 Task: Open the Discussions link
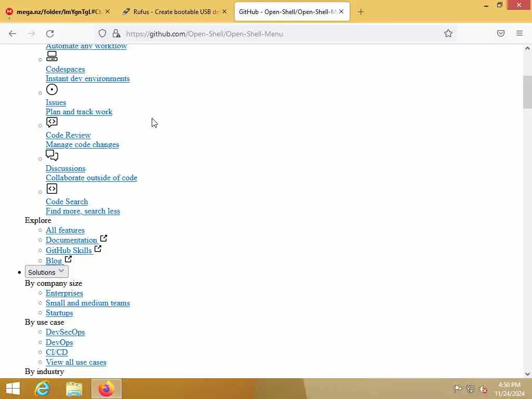coord(65,168)
